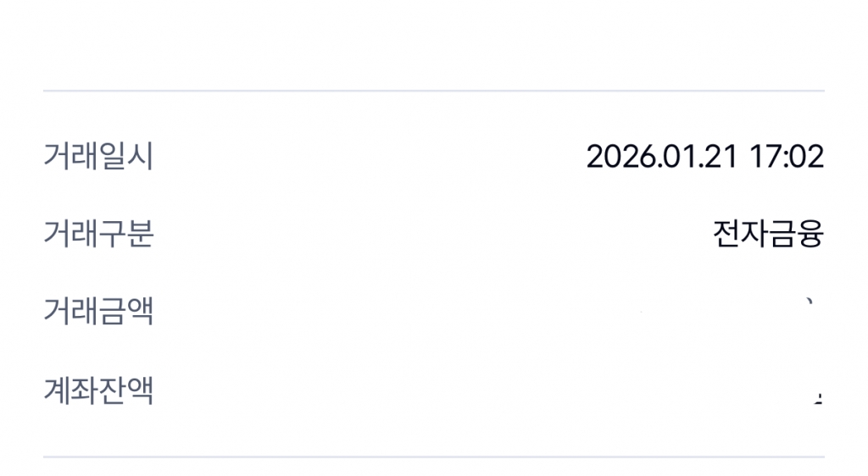The height and width of the screenshot is (476, 868).
Task: Click the 전자 part of 전자금융
Action: pos(740,234)
